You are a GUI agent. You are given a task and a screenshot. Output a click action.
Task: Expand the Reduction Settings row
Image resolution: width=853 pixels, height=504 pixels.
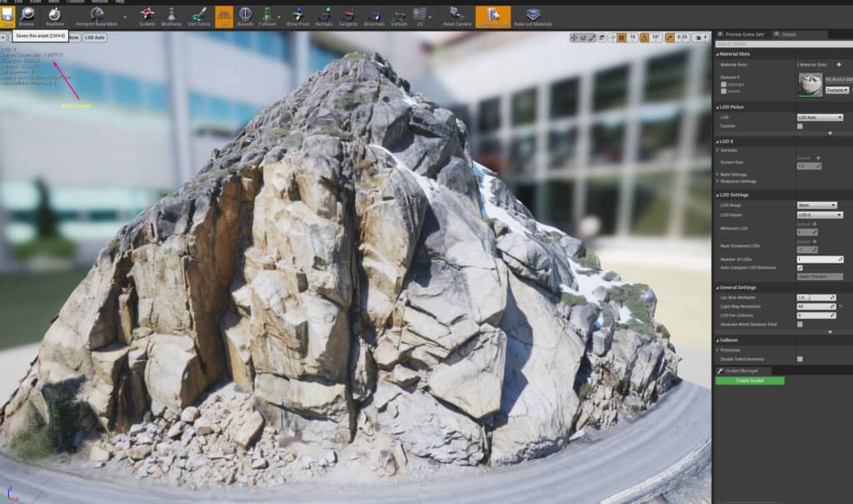(718, 182)
